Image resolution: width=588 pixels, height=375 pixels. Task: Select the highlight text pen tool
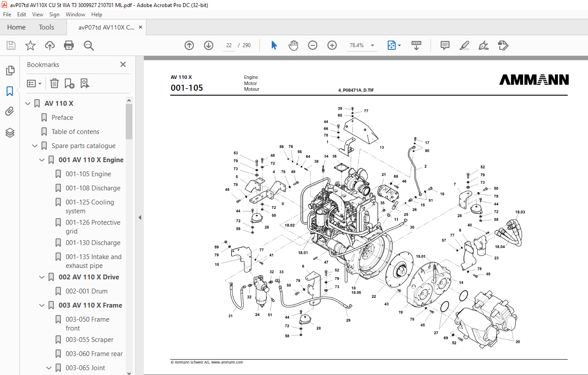coord(464,45)
